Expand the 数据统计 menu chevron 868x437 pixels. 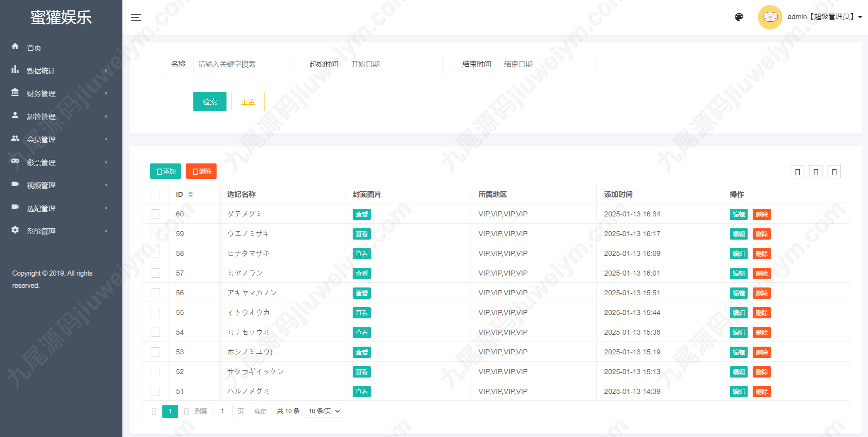click(x=106, y=71)
